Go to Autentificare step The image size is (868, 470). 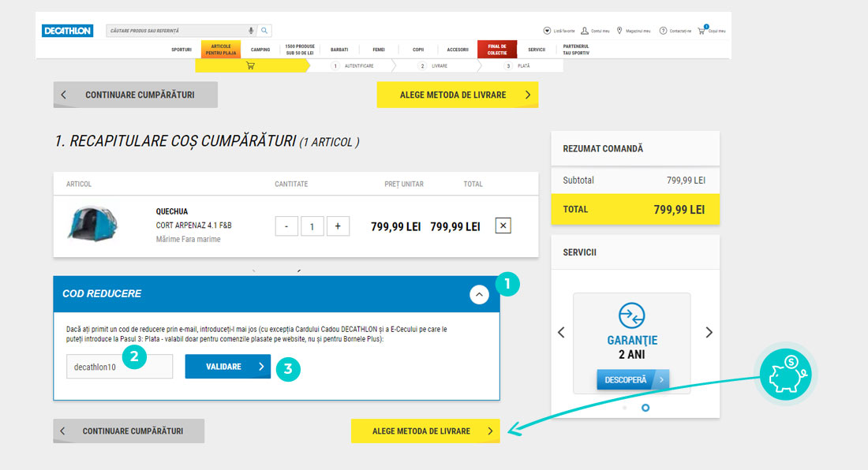tap(352, 65)
